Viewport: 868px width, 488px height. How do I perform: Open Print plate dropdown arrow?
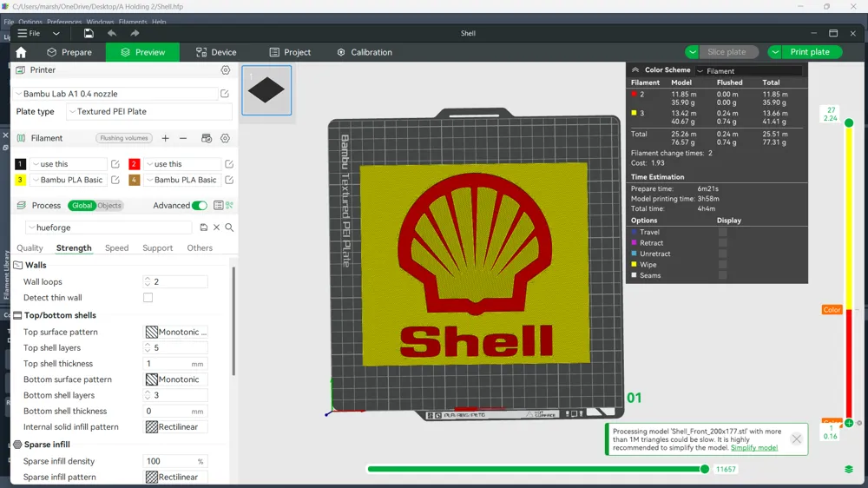[775, 52]
